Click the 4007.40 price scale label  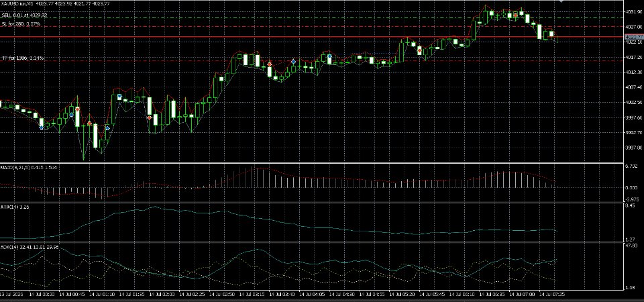[x=634, y=87]
